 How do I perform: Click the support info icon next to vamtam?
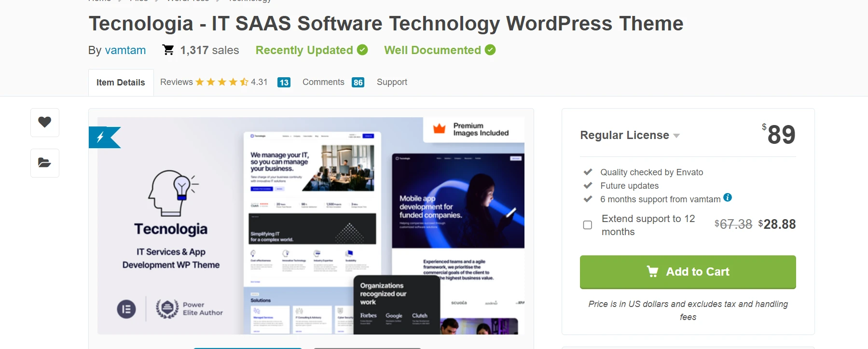coord(728,197)
